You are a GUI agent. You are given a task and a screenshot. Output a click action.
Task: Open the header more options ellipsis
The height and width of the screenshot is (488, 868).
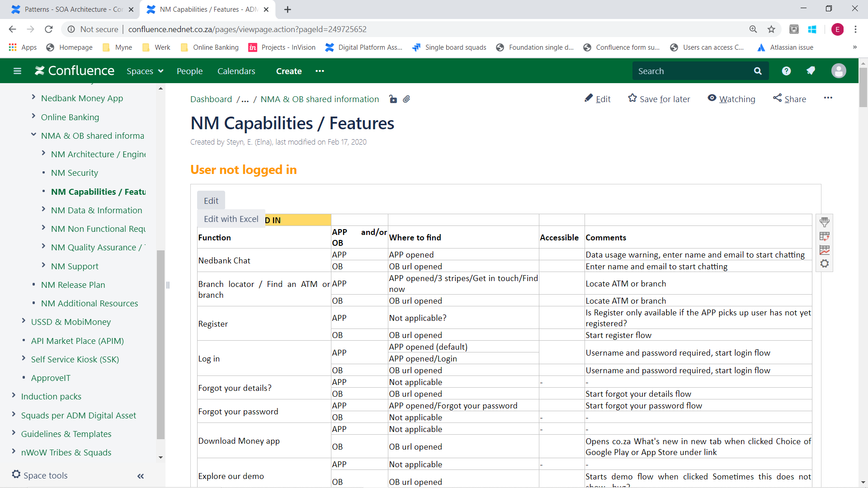pos(320,71)
